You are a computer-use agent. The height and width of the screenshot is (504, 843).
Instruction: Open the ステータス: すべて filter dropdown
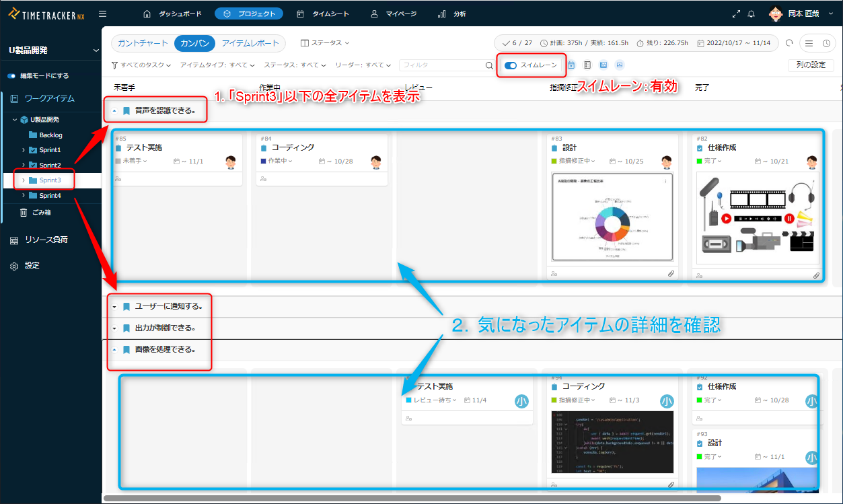[x=294, y=65]
